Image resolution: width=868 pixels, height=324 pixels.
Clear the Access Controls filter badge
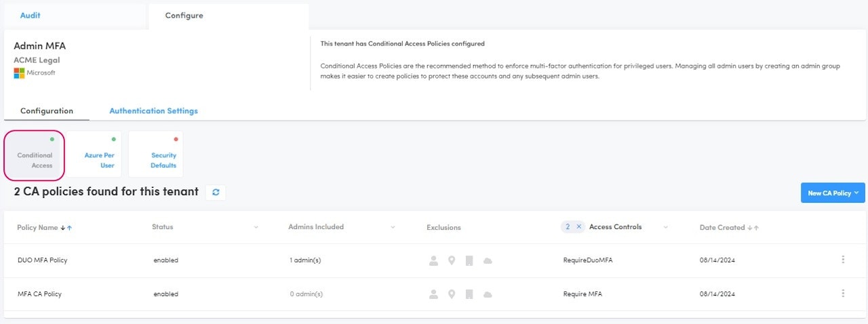(x=578, y=227)
